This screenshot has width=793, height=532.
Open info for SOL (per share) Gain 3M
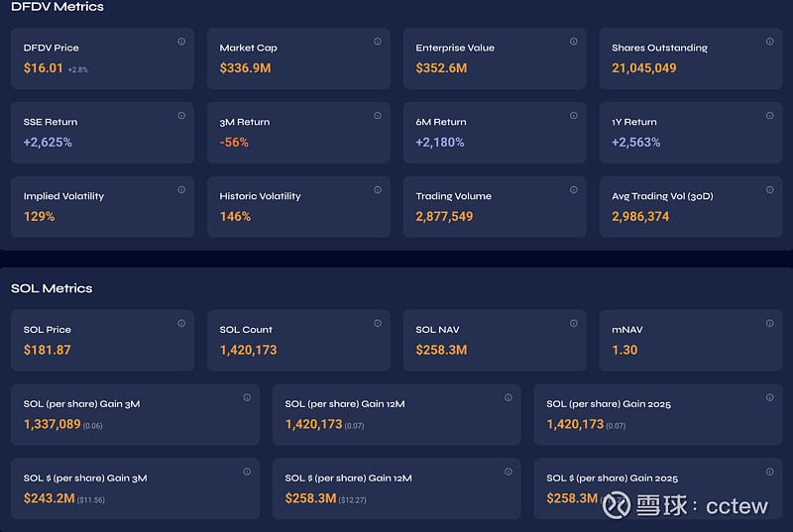(247, 397)
